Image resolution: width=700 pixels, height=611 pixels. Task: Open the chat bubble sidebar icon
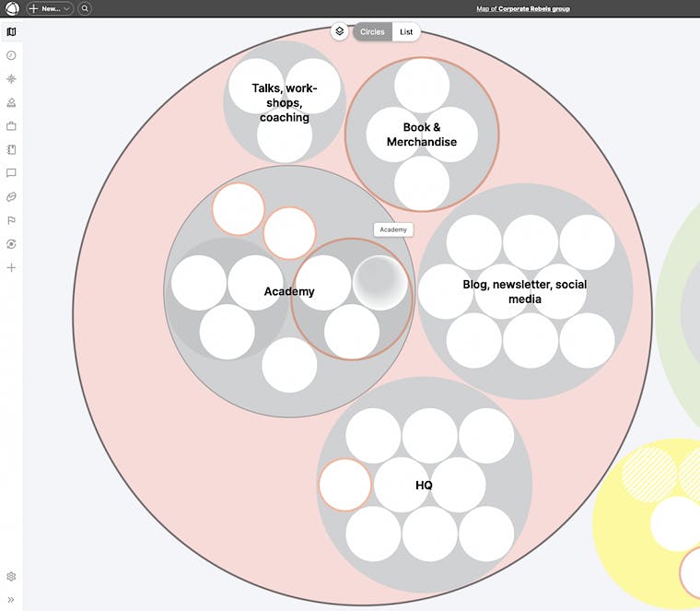pos(11,173)
